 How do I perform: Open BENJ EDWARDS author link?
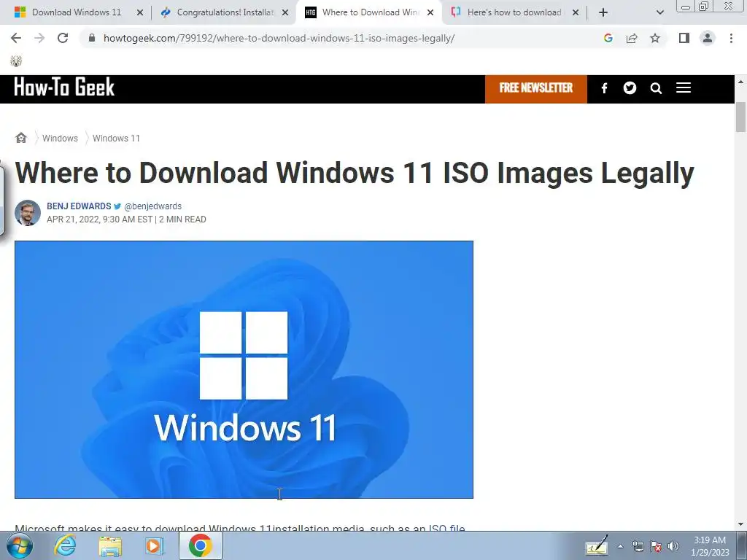coord(79,206)
